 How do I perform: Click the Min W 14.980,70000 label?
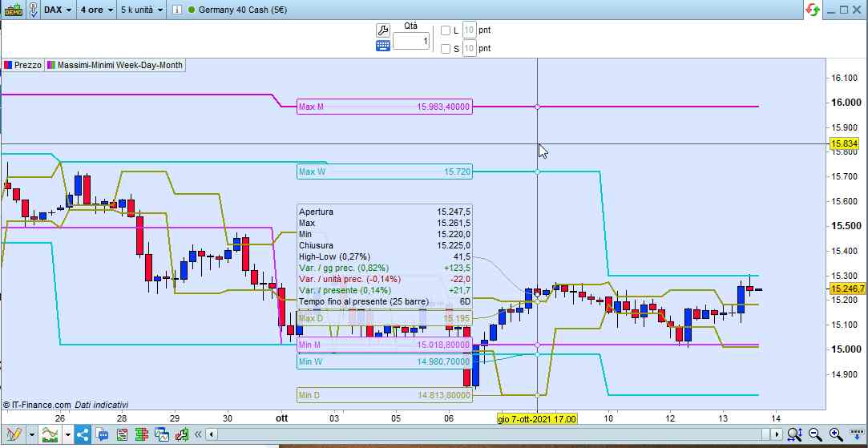click(x=385, y=361)
